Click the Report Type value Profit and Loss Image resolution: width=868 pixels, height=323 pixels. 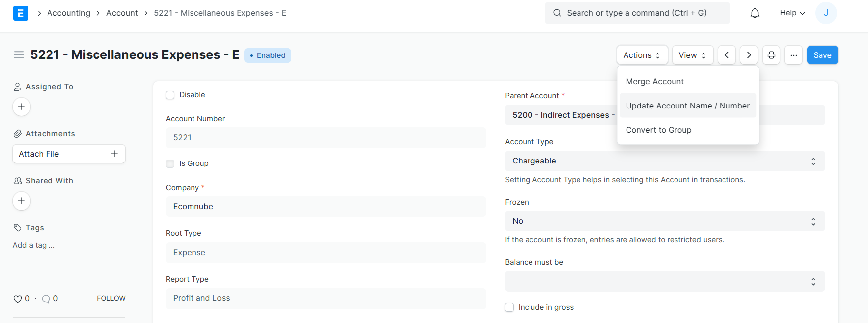coord(326,298)
